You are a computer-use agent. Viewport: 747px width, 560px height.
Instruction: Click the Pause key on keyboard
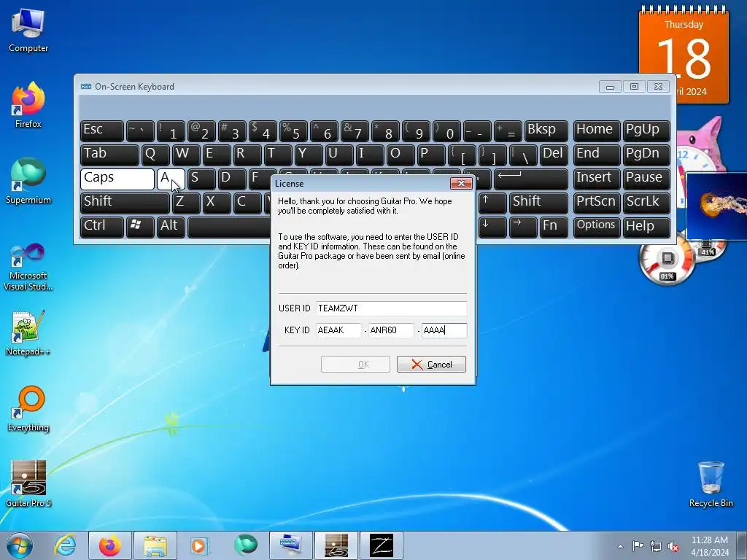pyautogui.click(x=646, y=179)
